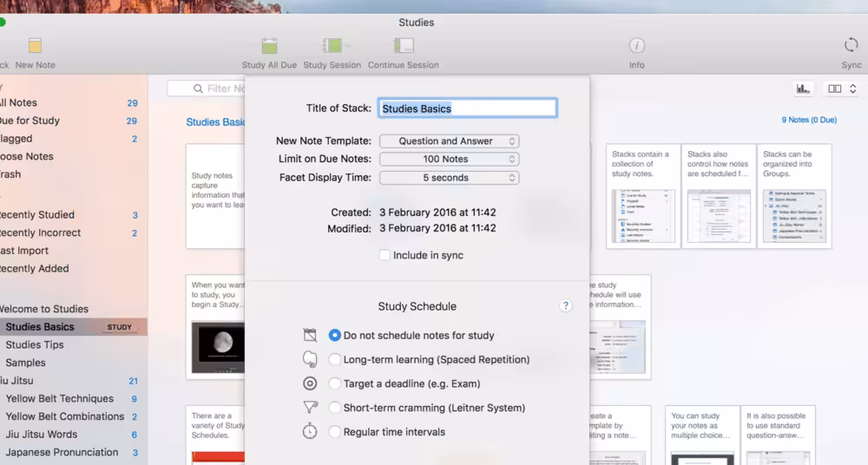The height and width of the screenshot is (465, 868).
Task: Select All Notes in sidebar
Action: point(73,102)
